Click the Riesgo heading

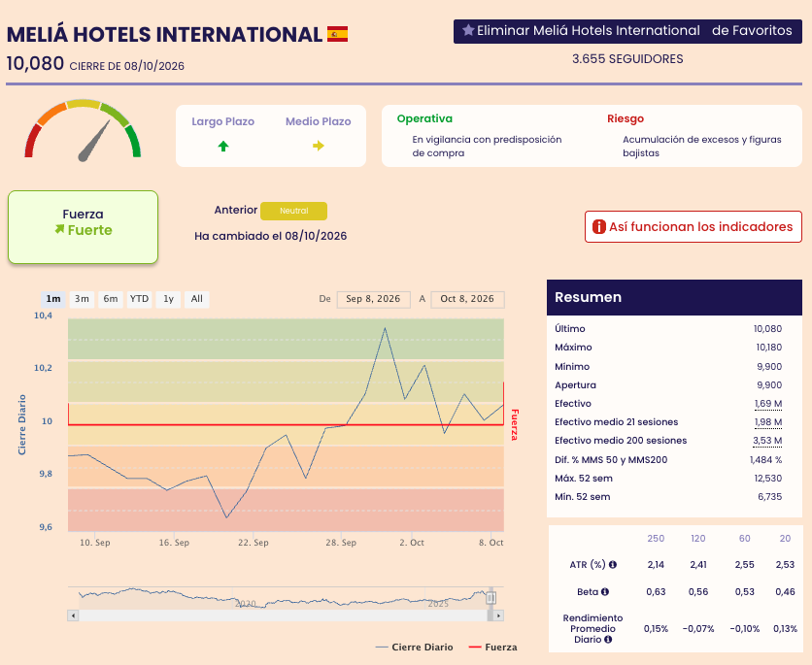click(626, 118)
